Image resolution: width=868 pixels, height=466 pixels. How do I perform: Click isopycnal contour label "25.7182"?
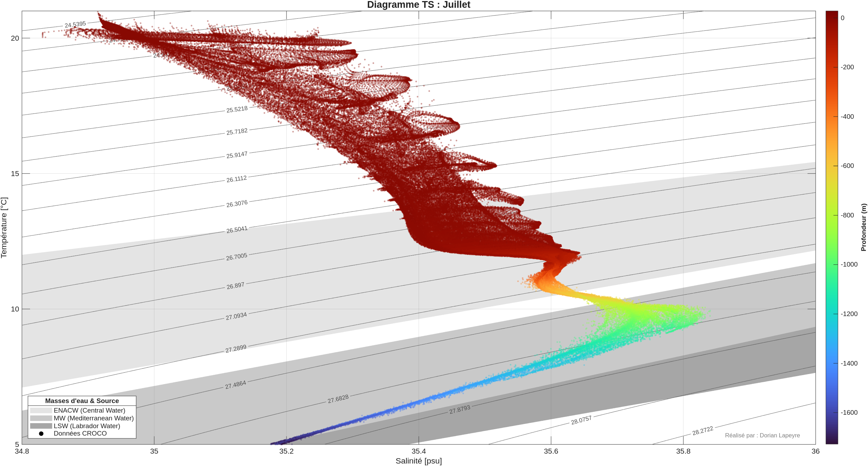click(237, 132)
